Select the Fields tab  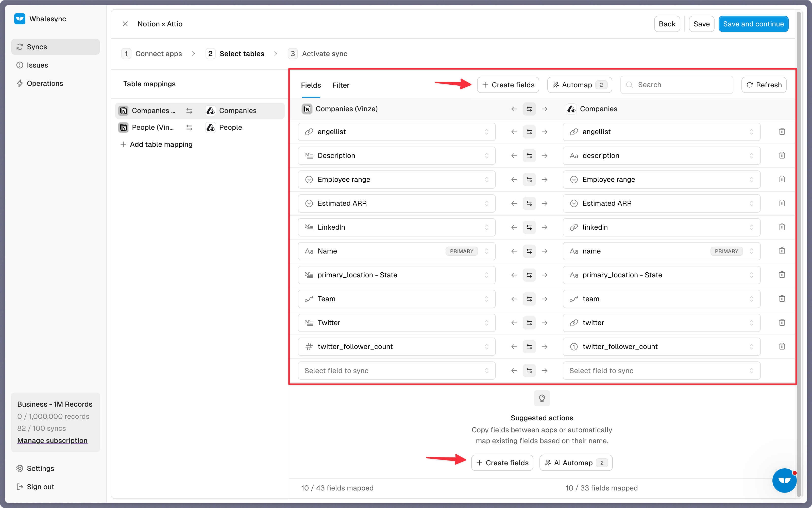311,85
